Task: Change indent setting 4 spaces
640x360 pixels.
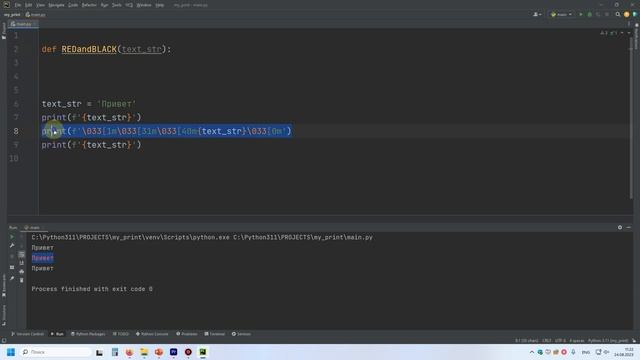Action: 577,340
